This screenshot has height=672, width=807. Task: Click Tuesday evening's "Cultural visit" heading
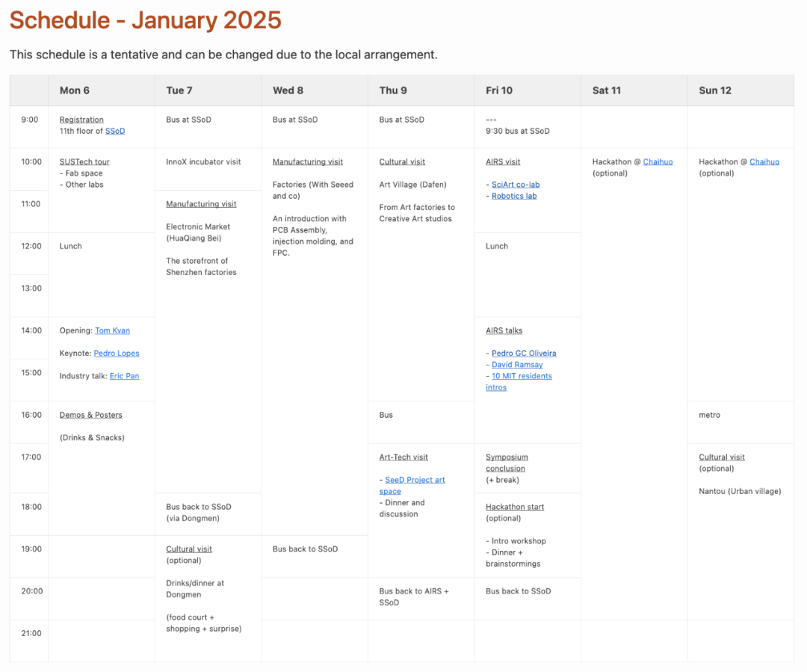[189, 549]
